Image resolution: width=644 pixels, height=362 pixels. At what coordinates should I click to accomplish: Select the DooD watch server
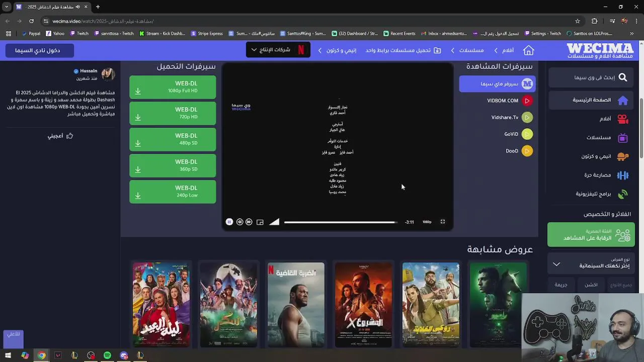[519, 151]
